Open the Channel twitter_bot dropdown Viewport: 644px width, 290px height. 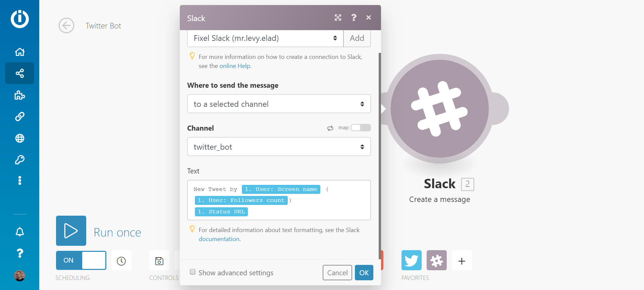click(279, 147)
